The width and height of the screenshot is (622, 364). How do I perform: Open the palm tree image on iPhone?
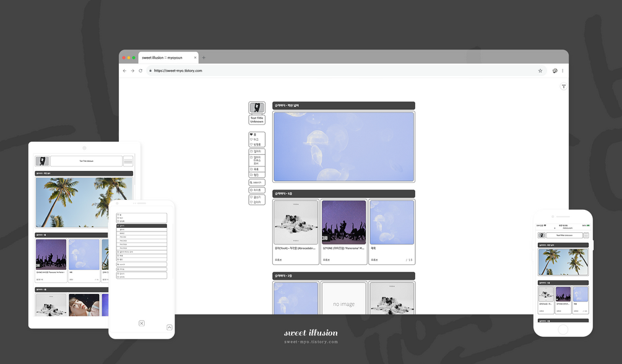pos(563,262)
